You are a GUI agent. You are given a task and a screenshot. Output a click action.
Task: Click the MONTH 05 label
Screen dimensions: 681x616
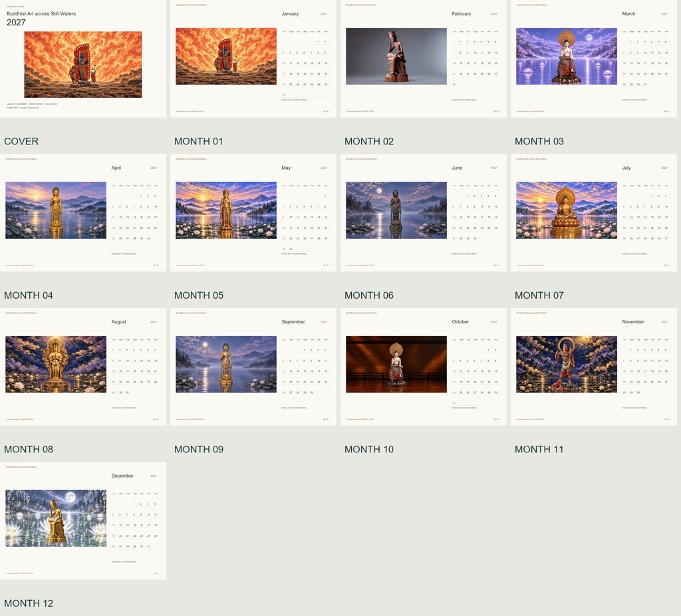[x=198, y=295]
